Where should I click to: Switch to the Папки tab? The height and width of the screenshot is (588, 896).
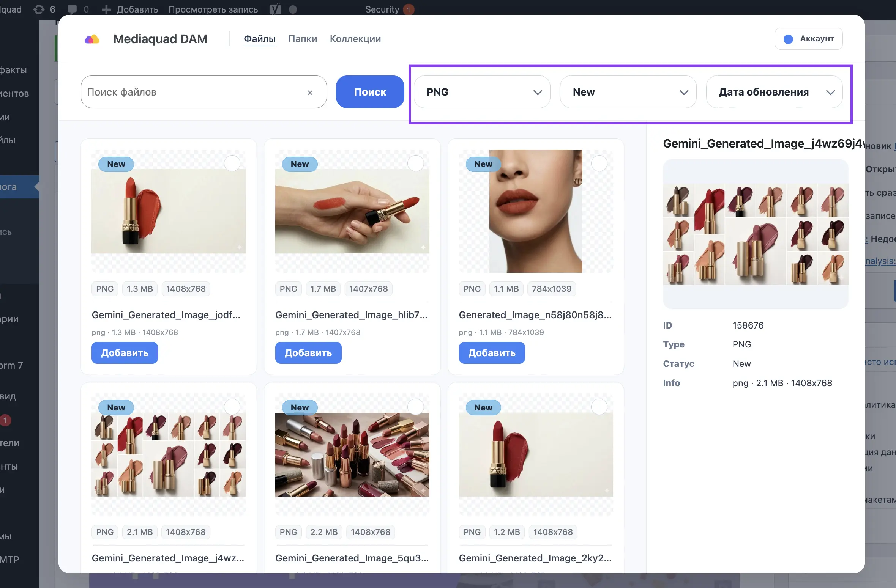click(303, 39)
